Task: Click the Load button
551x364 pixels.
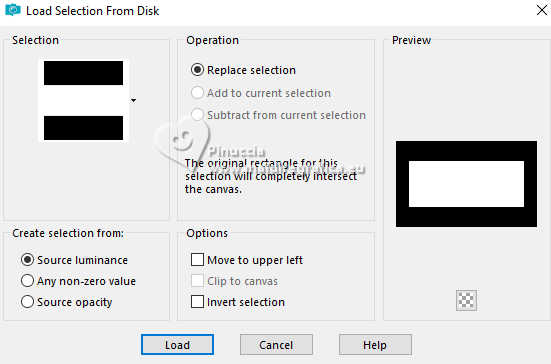Action: coord(177,345)
